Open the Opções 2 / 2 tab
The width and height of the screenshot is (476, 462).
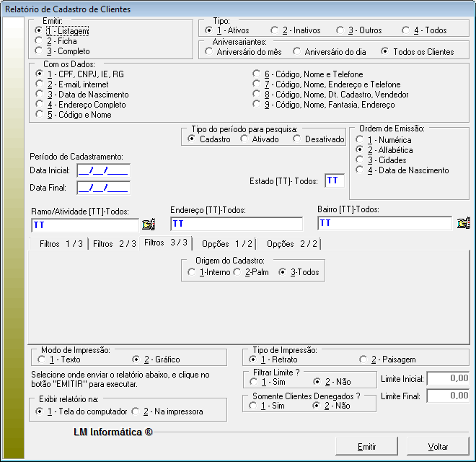pos(290,244)
